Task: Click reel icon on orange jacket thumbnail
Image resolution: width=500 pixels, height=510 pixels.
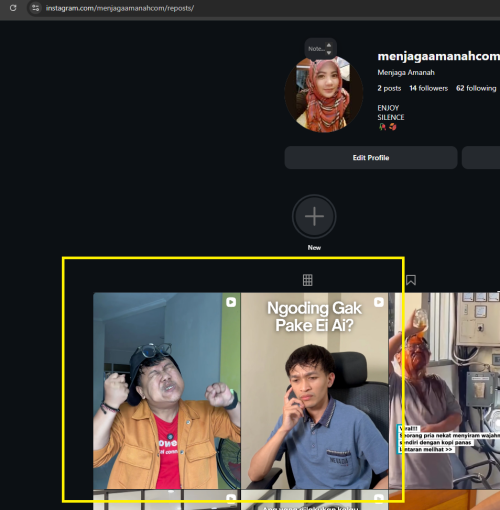Action: [x=231, y=302]
